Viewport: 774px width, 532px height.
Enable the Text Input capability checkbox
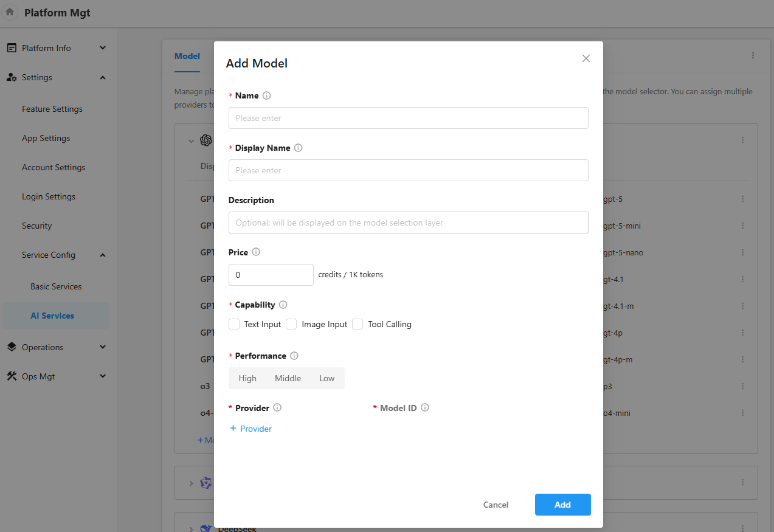coord(234,324)
